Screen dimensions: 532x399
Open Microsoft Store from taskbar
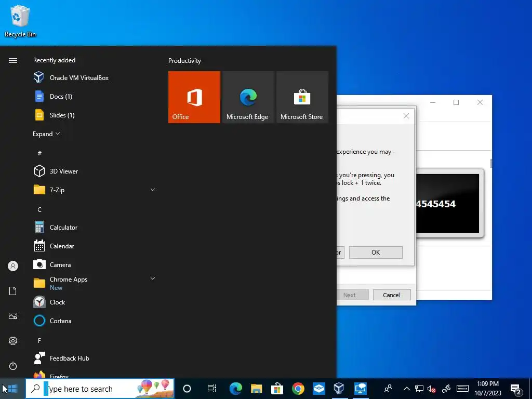click(277, 389)
